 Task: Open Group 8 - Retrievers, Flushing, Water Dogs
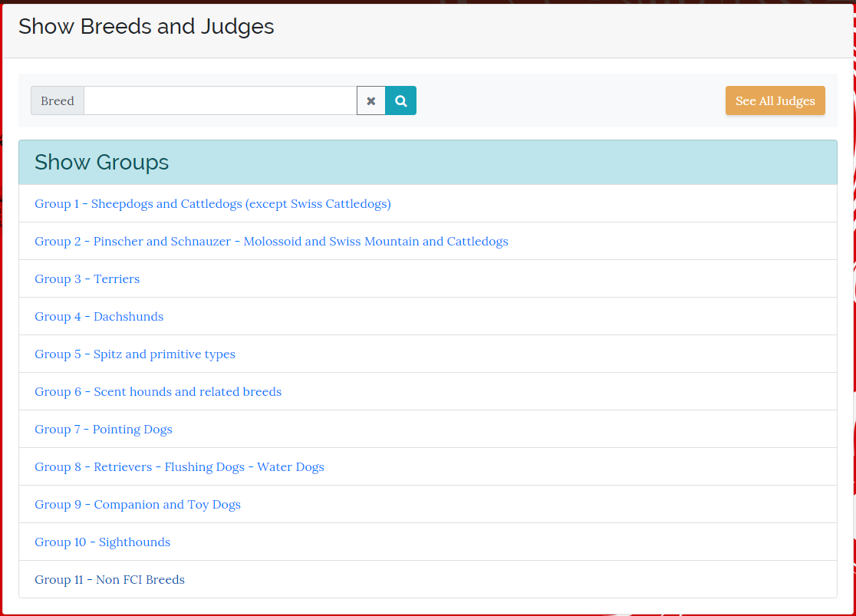(x=179, y=466)
